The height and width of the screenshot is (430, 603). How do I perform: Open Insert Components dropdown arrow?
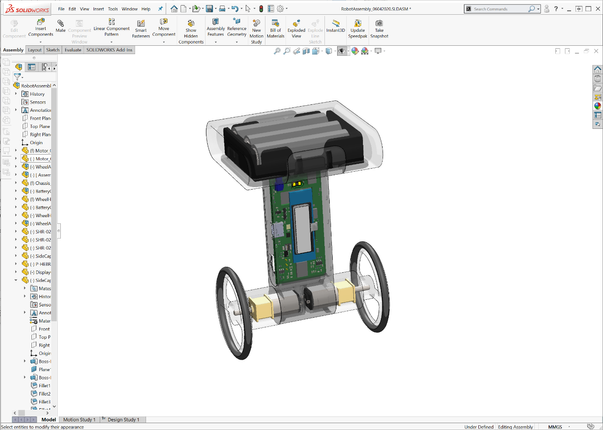(x=40, y=42)
